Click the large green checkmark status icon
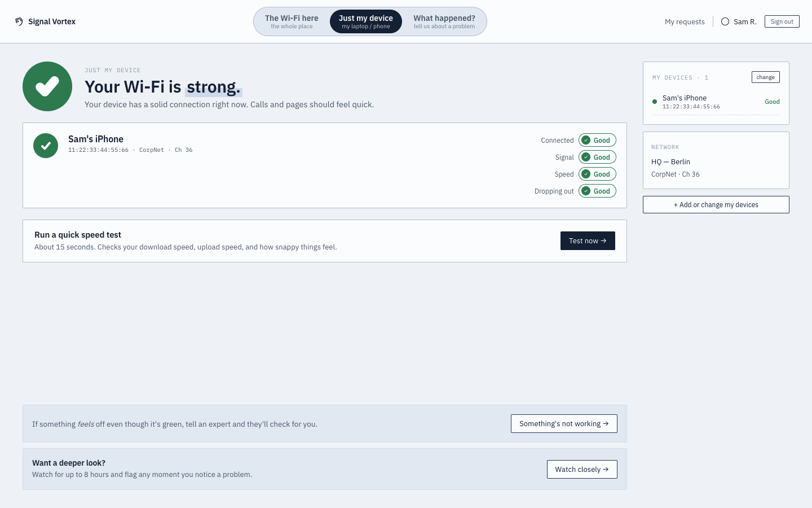Image resolution: width=812 pixels, height=508 pixels. pyautogui.click(x=47, y=86)
